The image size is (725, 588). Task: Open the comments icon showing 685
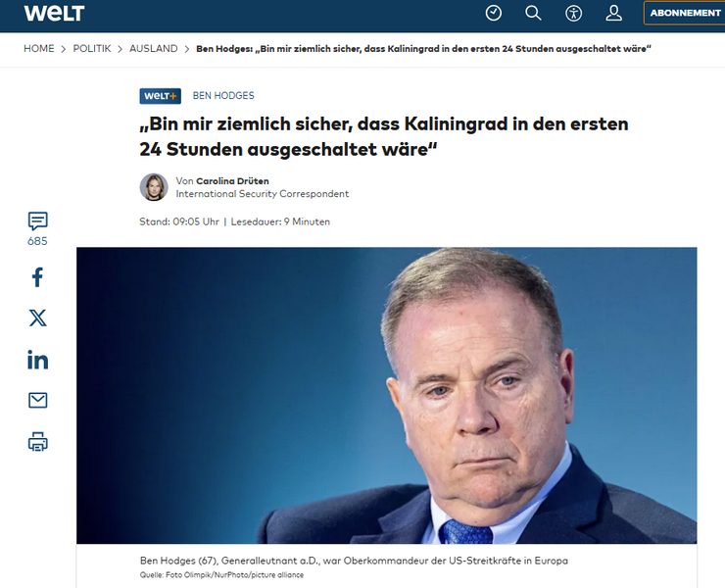point(37,228)
